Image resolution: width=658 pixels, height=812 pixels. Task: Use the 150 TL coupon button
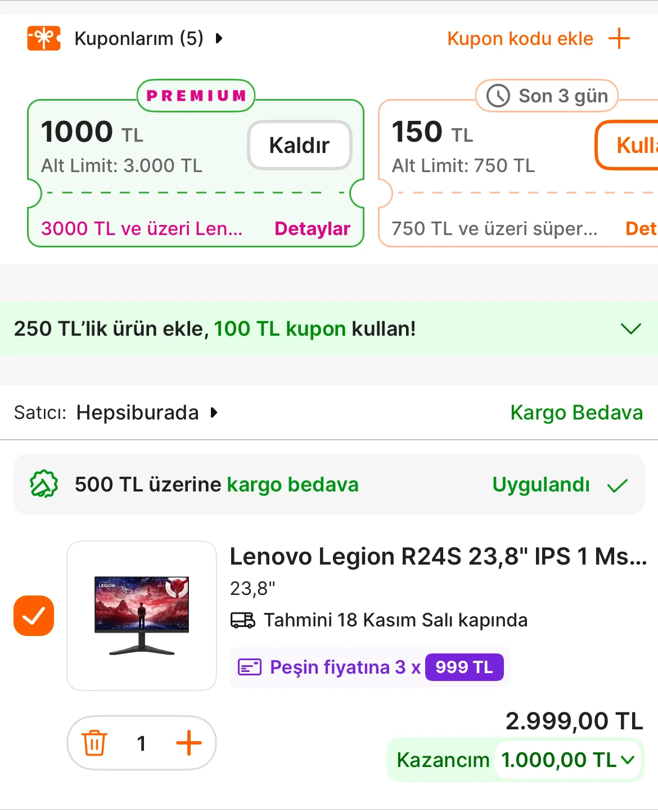[x=630, y=145]
